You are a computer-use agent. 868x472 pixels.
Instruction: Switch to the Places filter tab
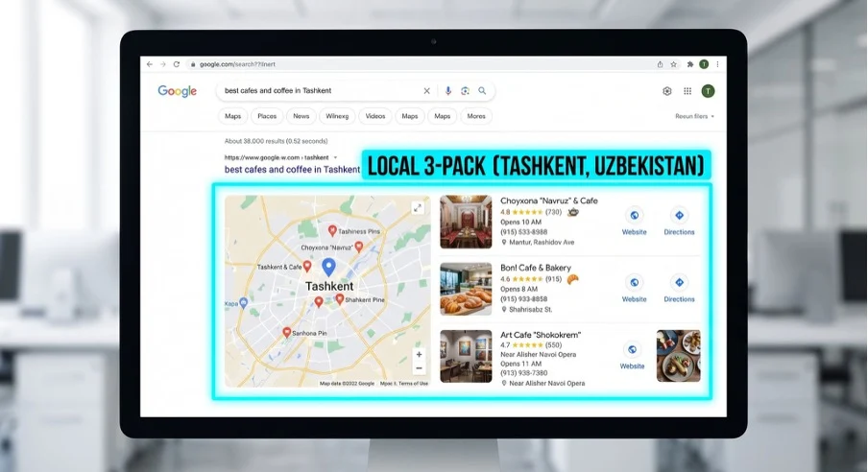point(267,116)
